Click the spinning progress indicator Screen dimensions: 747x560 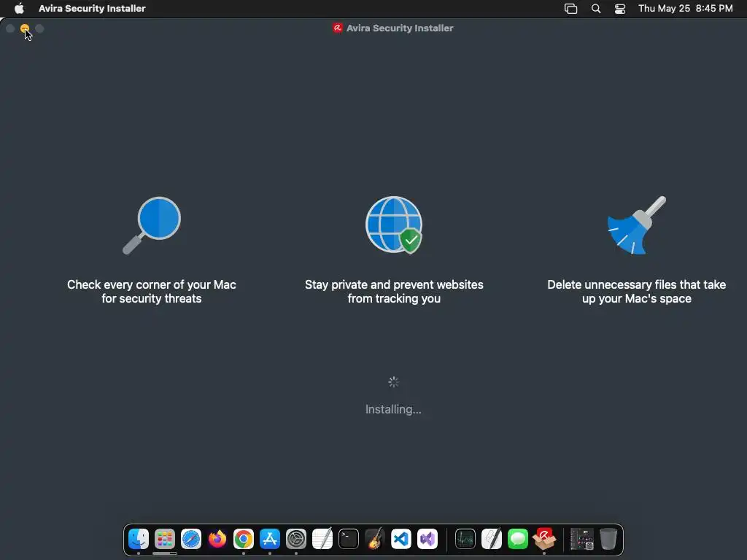[393, 382]
